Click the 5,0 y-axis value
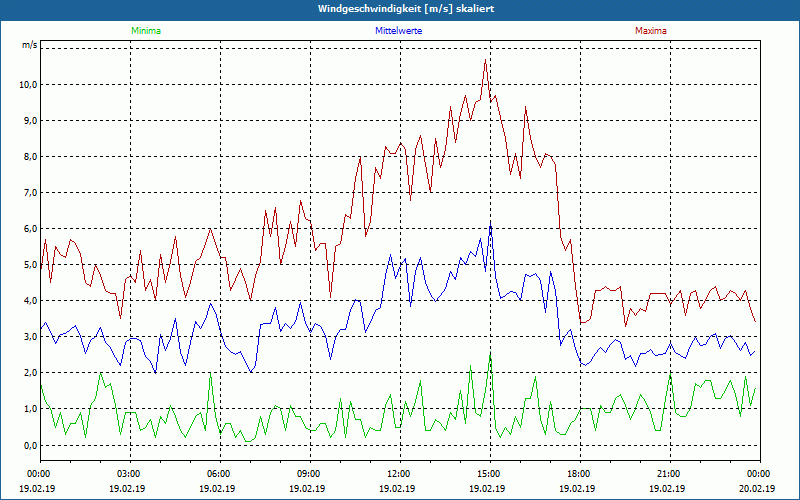The height and width of the screenshot is (500, 800). 31,265
